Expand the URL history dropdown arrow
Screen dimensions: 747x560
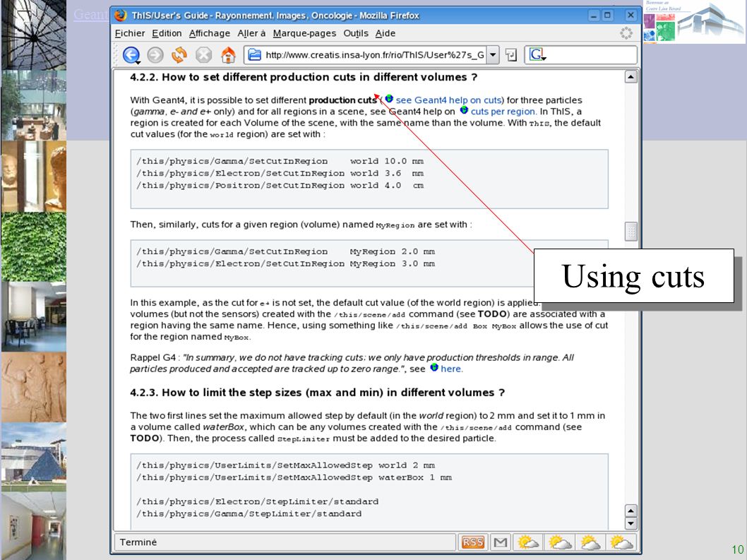(x=493, y=55)
